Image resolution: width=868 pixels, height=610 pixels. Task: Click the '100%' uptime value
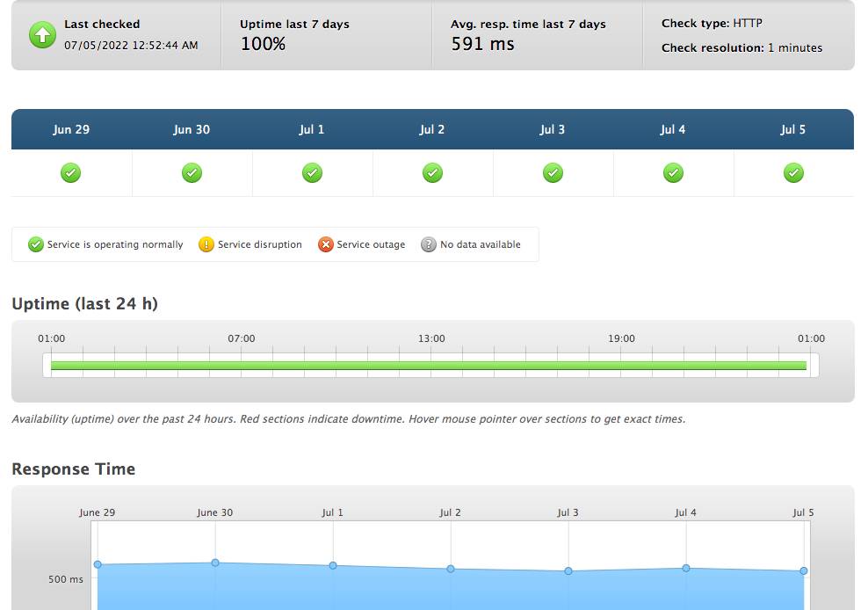click(263, 44)
